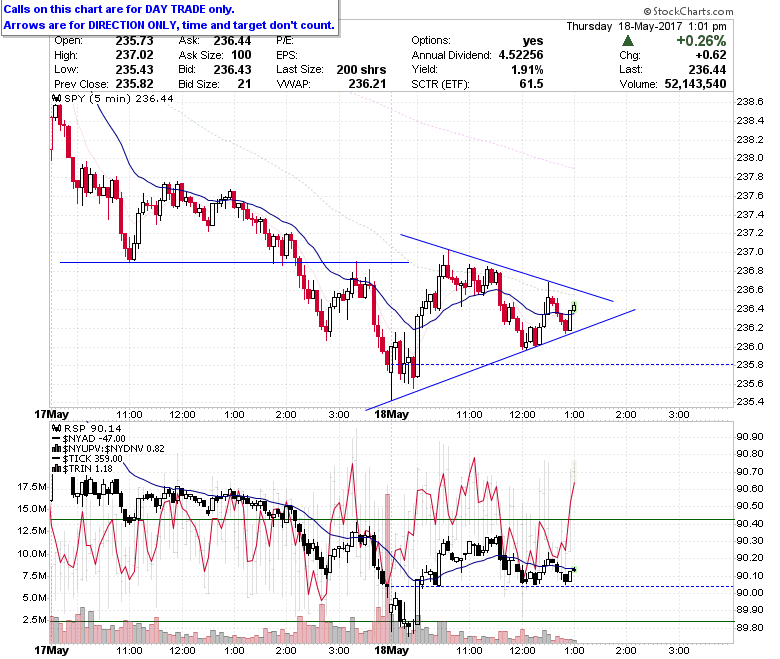The image size is (780, 659).
Task: Click the Ask Size value 100
Action: pyautogui.click(x=241, y=55)
